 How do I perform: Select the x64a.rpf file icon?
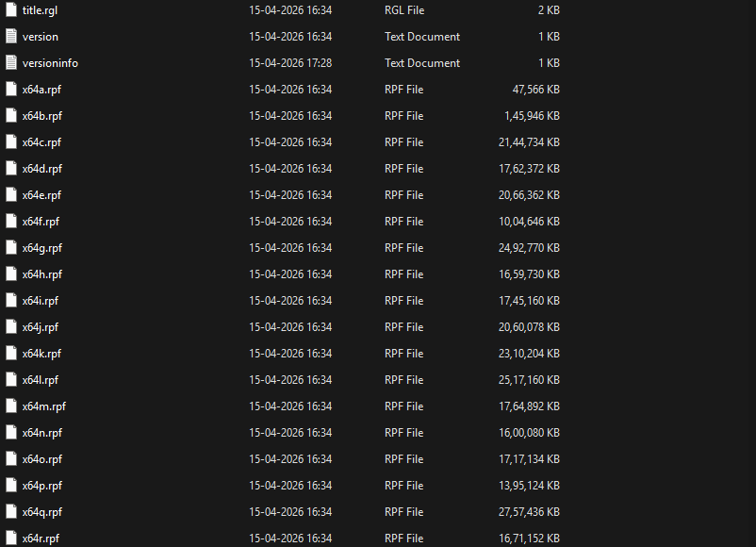tap(11, 90)
